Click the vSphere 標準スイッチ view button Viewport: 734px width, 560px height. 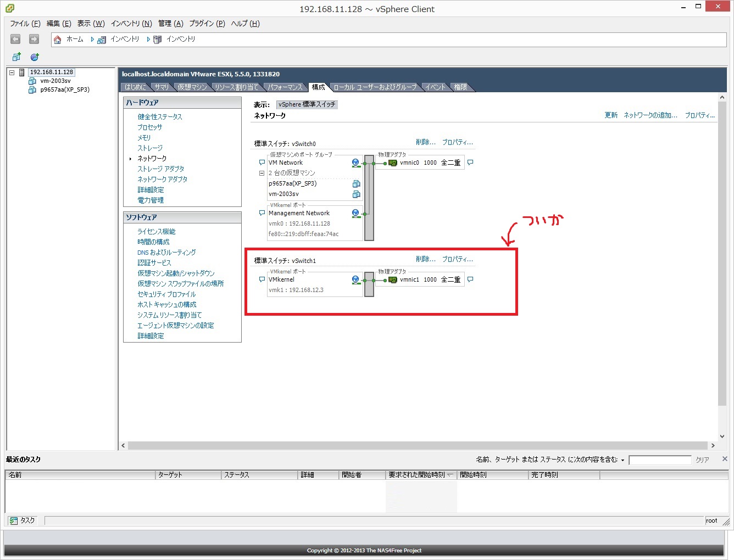pos(307,104)
